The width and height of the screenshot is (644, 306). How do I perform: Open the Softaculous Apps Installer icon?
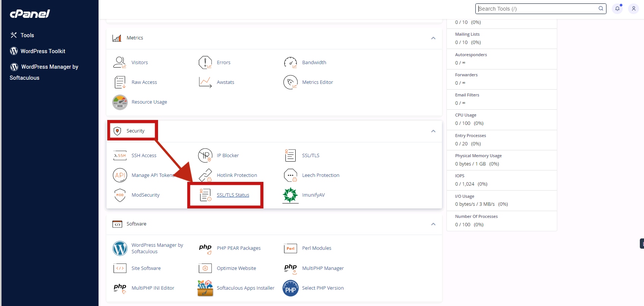205,288
